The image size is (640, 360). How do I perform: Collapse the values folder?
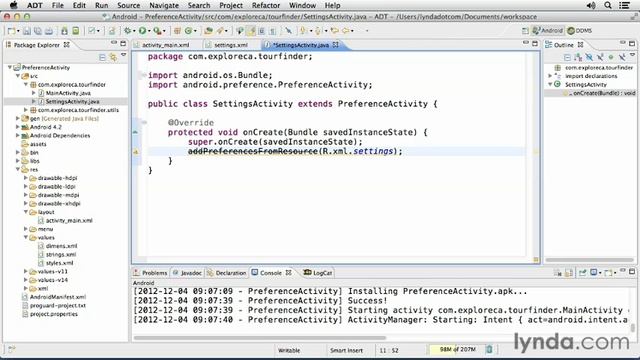pyautogui.click(x=26, y=237)
